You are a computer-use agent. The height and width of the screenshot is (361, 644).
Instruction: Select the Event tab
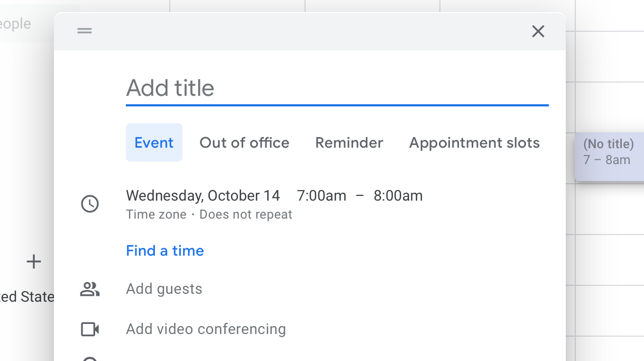(x=154, y=143)
